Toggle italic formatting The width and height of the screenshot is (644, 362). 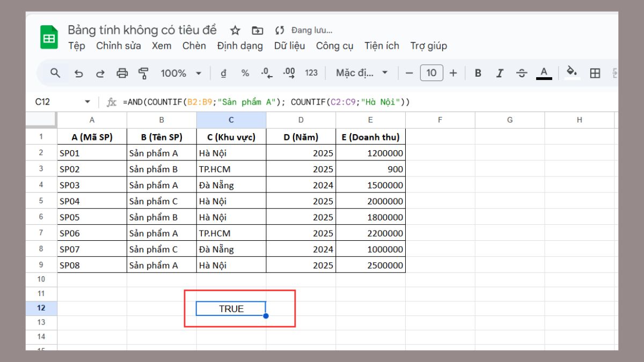click(500, 73)
